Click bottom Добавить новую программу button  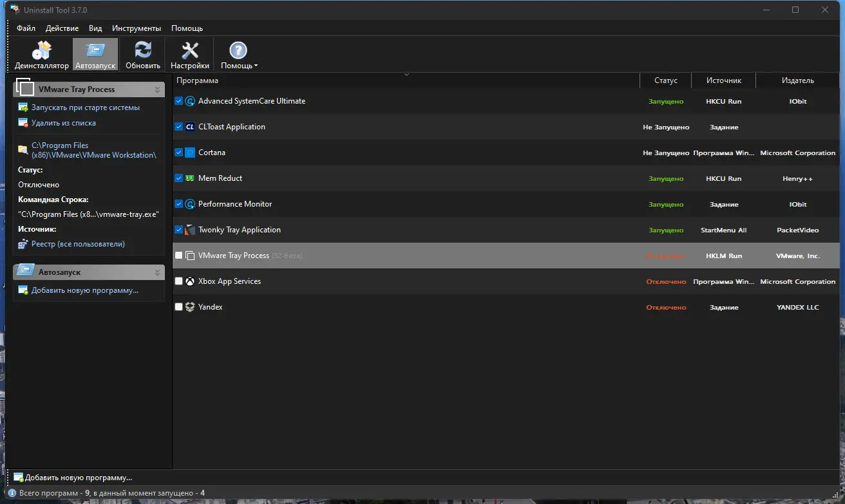(73, 478)
